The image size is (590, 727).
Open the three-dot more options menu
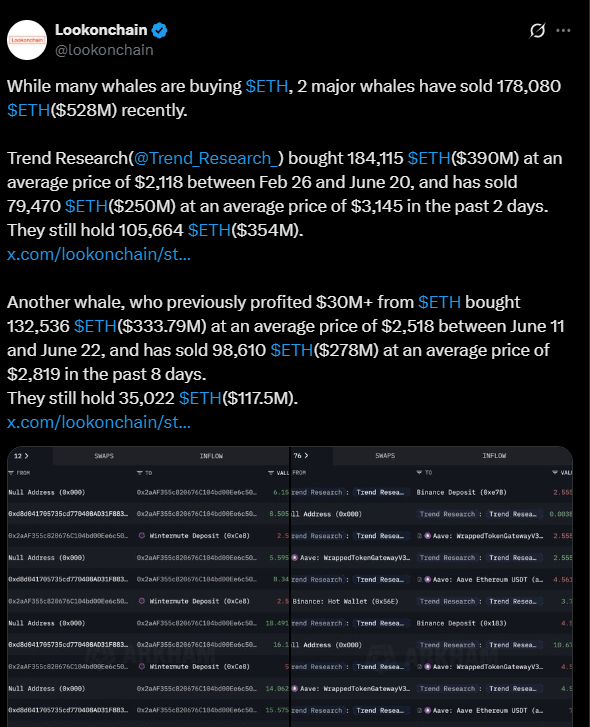tap(563, 31)
